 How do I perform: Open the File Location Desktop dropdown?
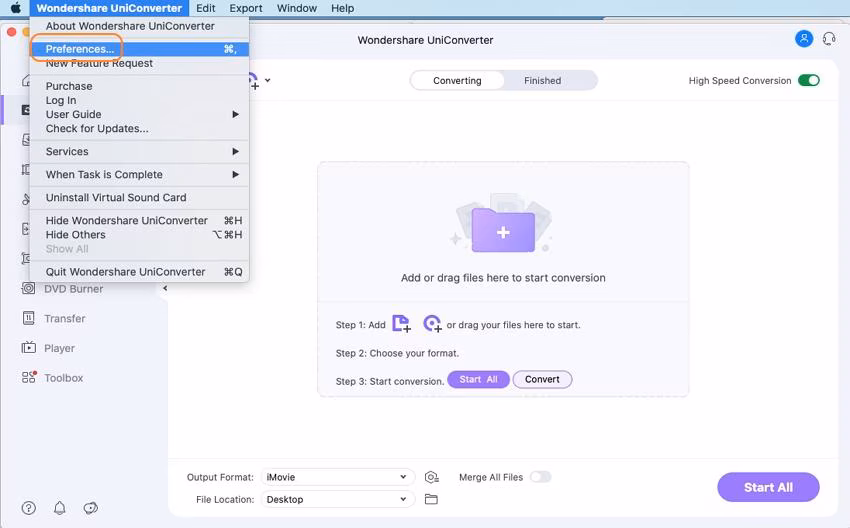338,499
